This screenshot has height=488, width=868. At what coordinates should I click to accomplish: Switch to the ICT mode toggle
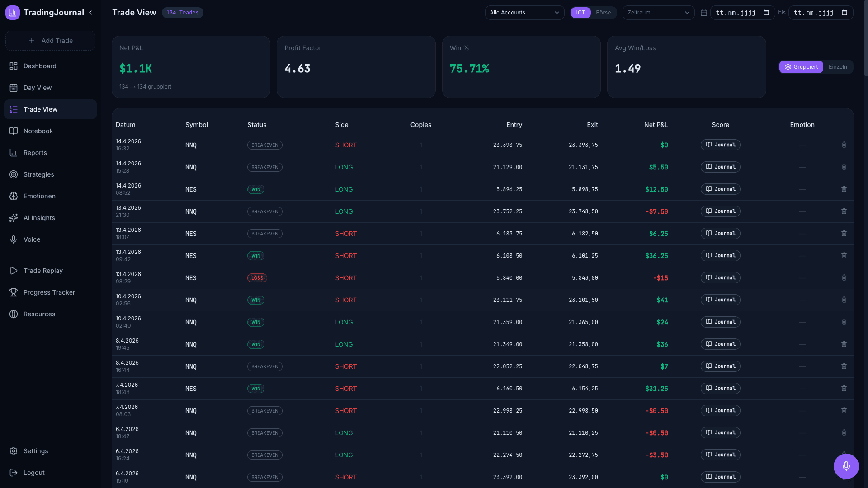pos(580,13)
